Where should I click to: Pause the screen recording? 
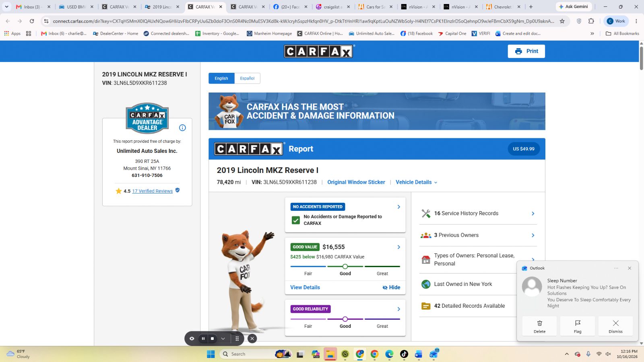tap(203, 339)
